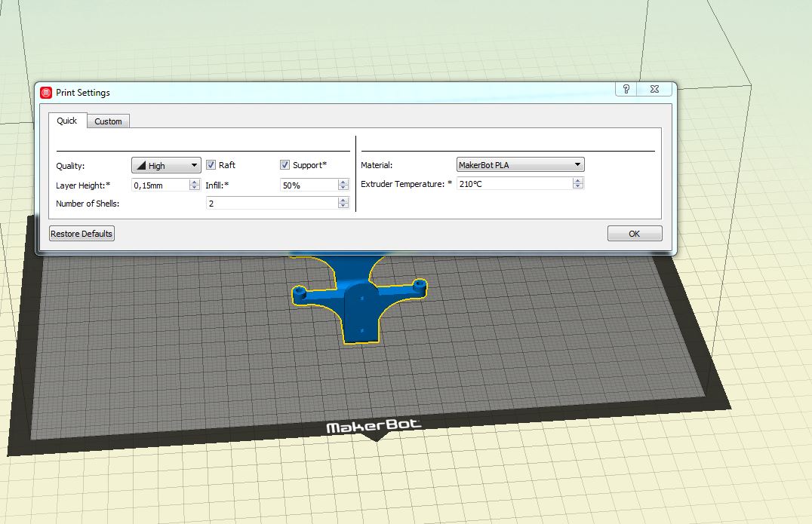The height and width of the screenshot is (524, 812).
Task: Click the Material label text
Action: (x=377, y=166)
